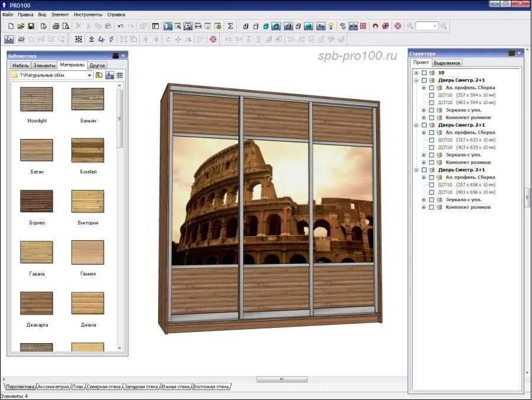Toggle the dimensions display icon
Image resolution: width=532 pixels, height=400 pixels.
(x=353, y=26)
